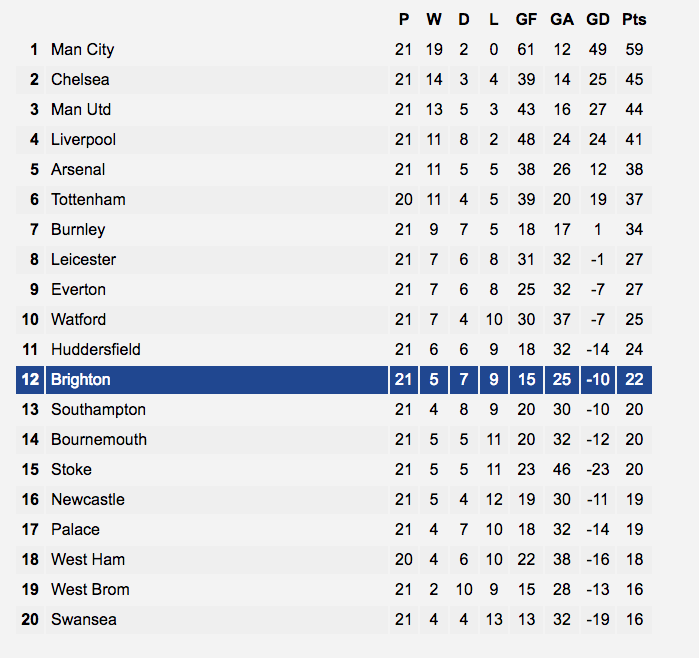Image resolution: width=699 pixels, height=658 pixels.
Task: Click the GD column header
Action: pyautogui.click(x=597, y=20)
